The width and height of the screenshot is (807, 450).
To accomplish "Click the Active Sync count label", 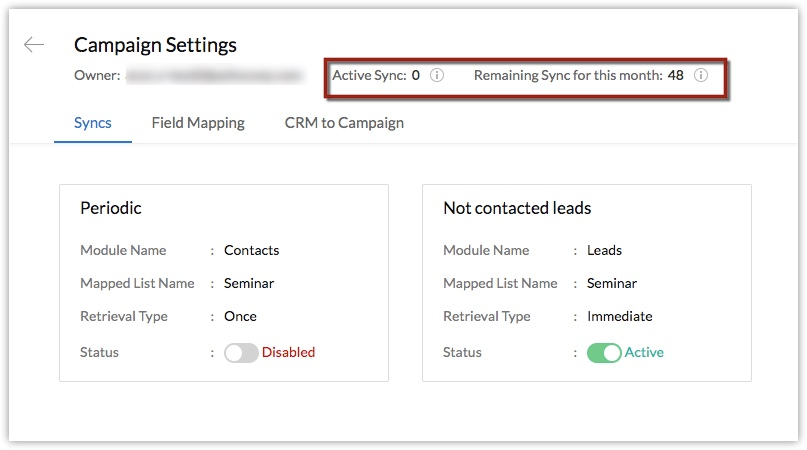I will (375, 75).
